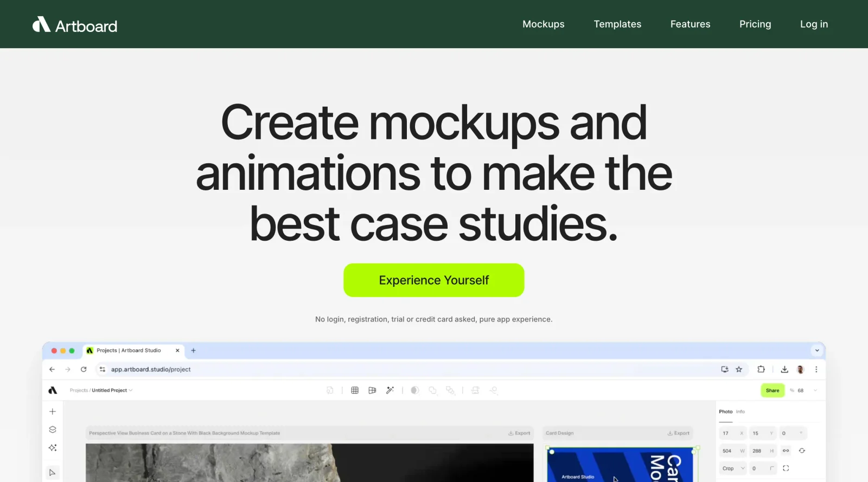This screenshot has width=868, height=482.
Task: Export the business card stone mockup artboard
Action: tap(519, 433)
